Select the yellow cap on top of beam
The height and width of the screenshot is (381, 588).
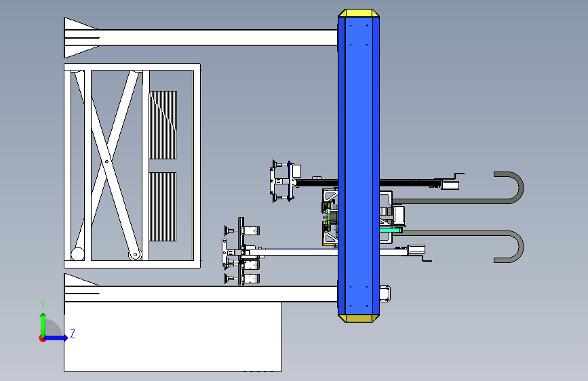[359, 13]
